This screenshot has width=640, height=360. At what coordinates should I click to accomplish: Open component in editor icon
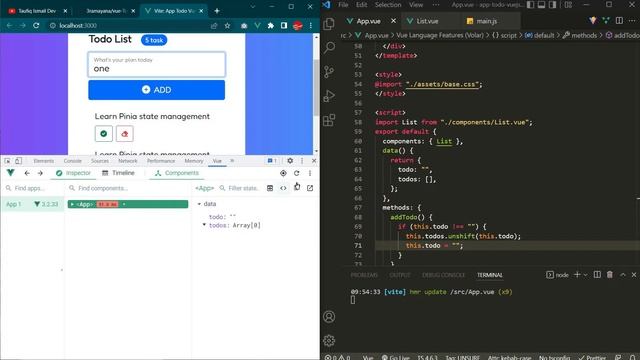310,188
